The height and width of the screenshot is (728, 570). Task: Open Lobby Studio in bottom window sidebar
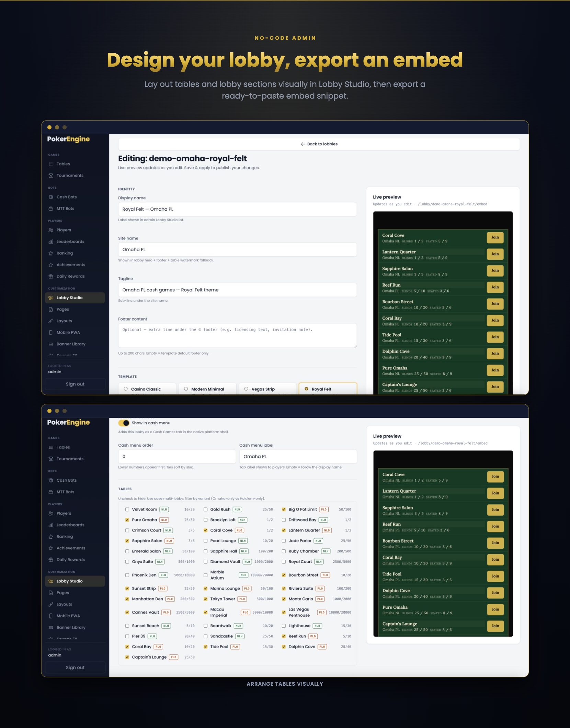[x=75, y=581]
